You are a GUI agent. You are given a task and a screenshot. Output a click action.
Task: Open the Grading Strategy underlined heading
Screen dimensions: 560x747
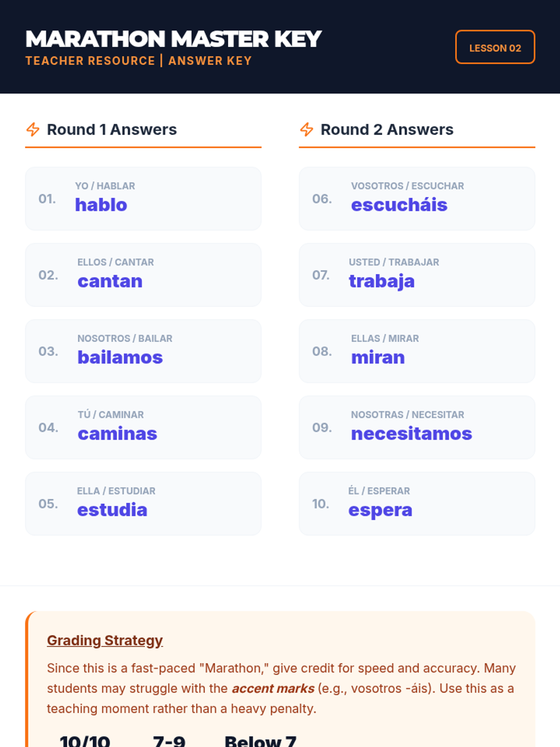tap(105, 640)
